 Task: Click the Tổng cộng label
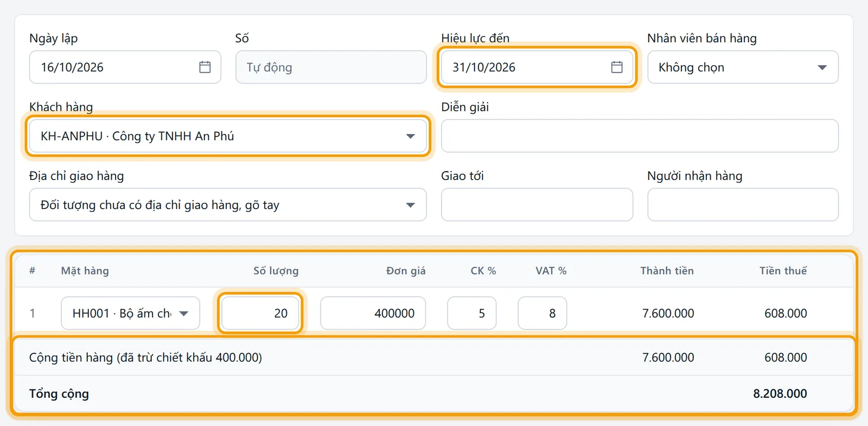tap(59, 394)
